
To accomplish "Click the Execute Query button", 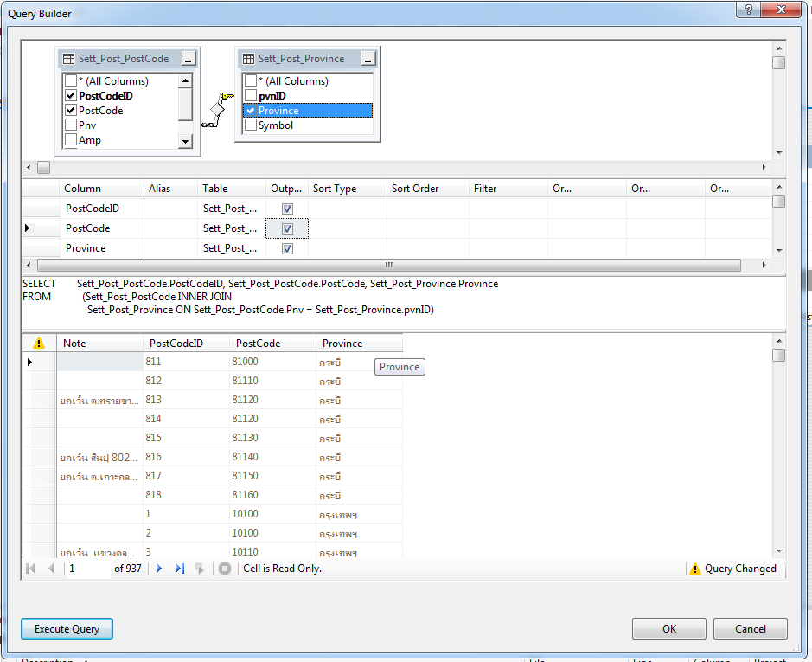I will pyautogui.click(x=67, y=629).
